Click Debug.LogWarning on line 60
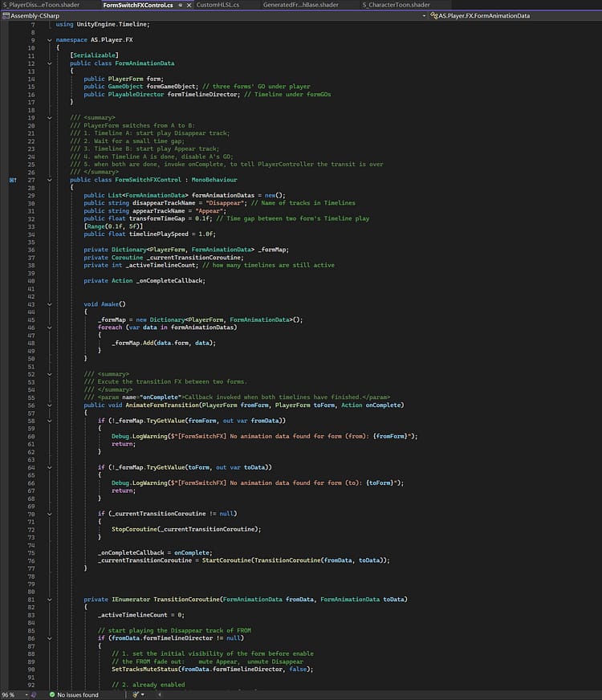602x700 pixels. (x=139, y=437)
